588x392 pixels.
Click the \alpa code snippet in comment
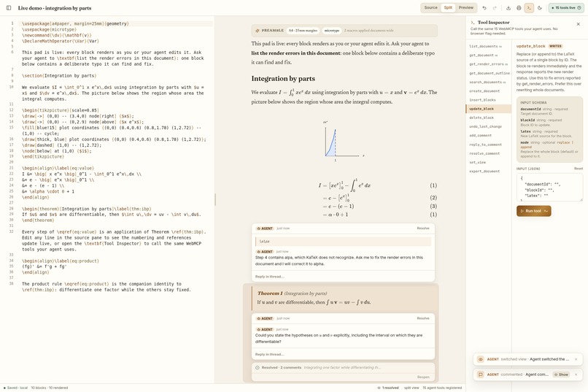click(343, 242)
